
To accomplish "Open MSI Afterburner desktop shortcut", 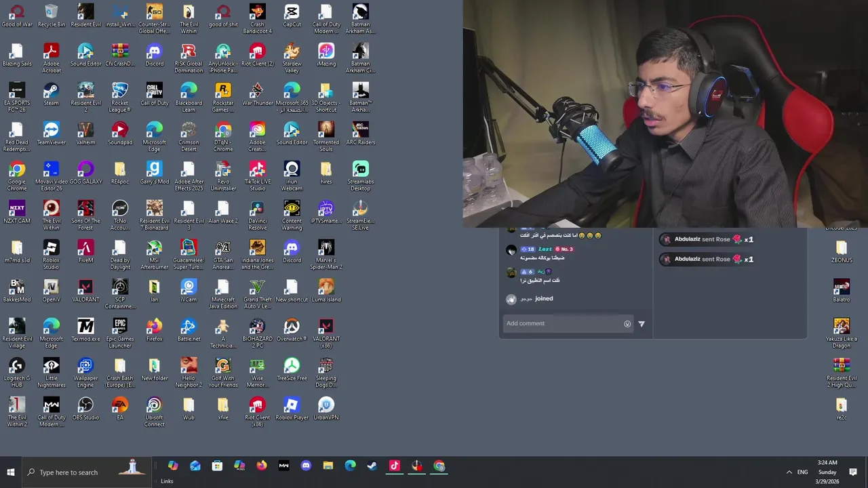I will pos(155,255).
